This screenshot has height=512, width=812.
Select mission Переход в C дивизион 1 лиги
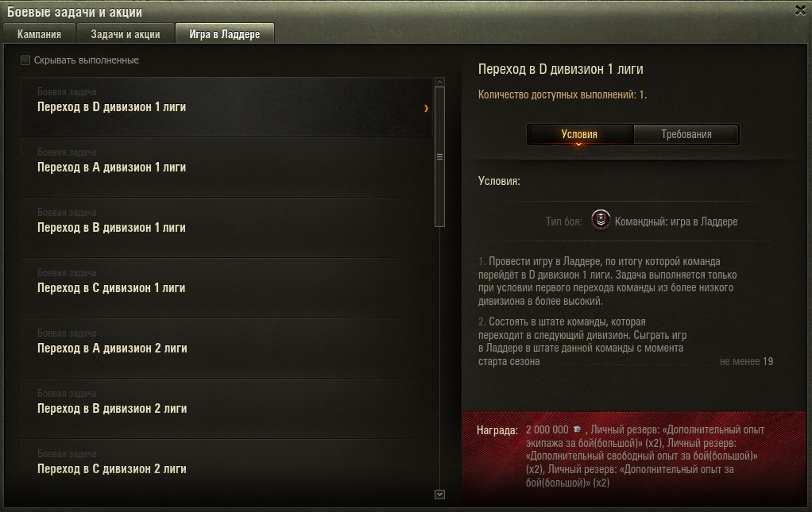(x=226, y=287)
